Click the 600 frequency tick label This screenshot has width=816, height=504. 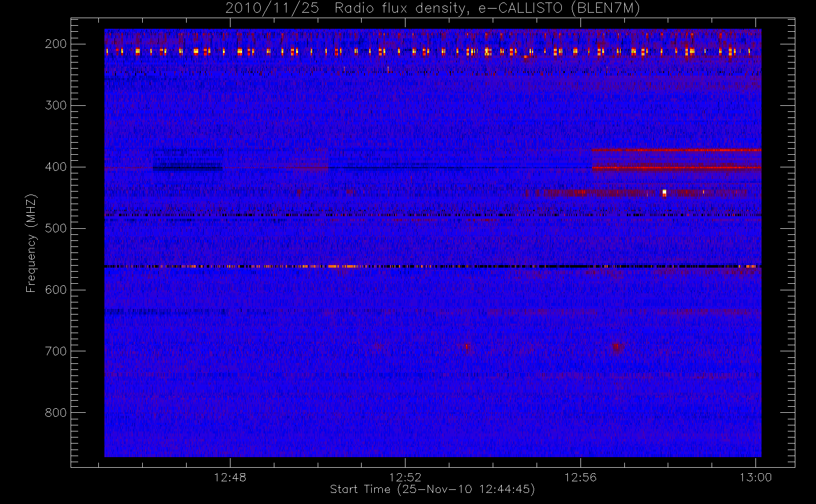click(x=55, y=290)
